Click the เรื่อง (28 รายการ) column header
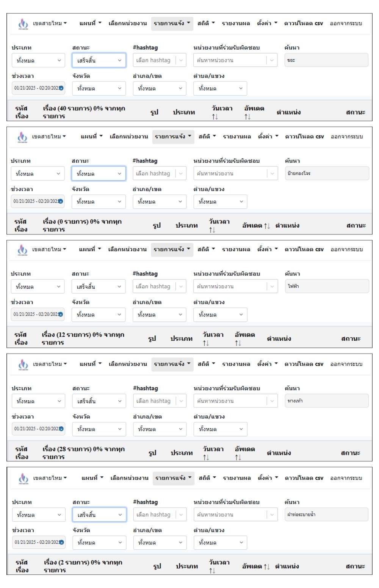Screen dimensions: 379x588 (84, 453)
